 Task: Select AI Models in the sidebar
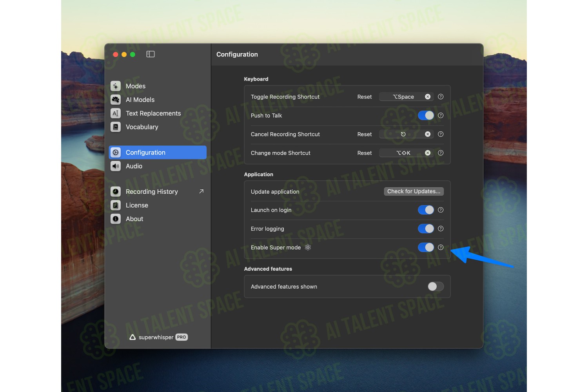click(x=158, y=100)
